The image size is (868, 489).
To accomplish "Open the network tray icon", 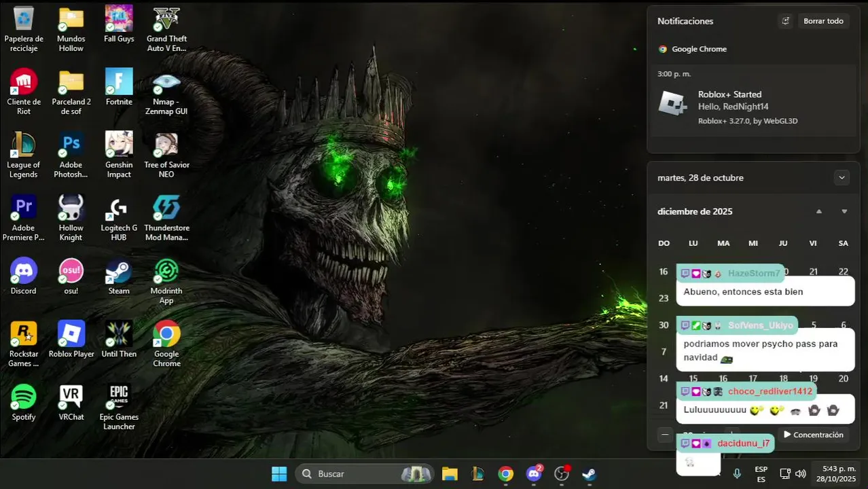I will 785,474.
